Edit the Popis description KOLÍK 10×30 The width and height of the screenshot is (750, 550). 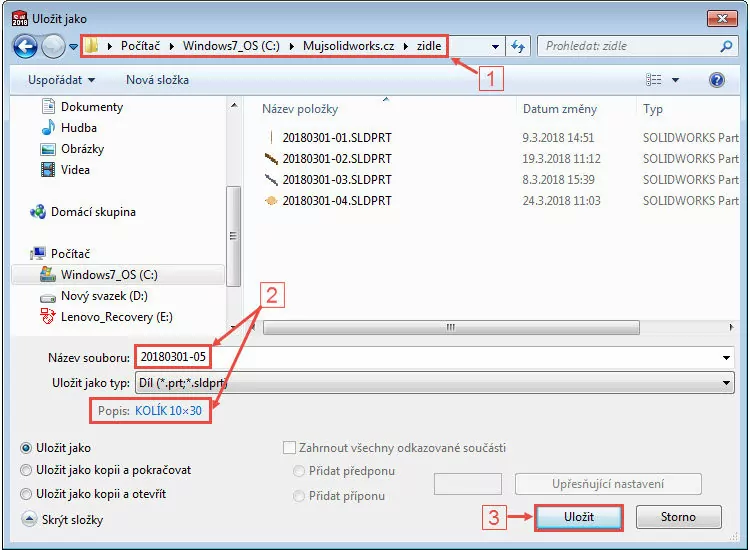coord(168,411)
